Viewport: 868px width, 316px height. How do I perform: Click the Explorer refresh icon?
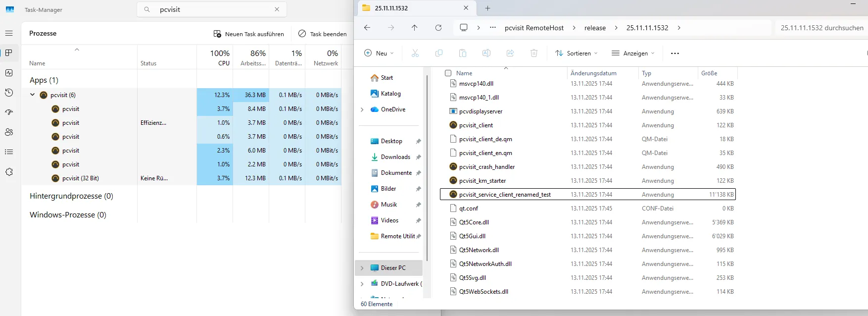coord(438,28)
